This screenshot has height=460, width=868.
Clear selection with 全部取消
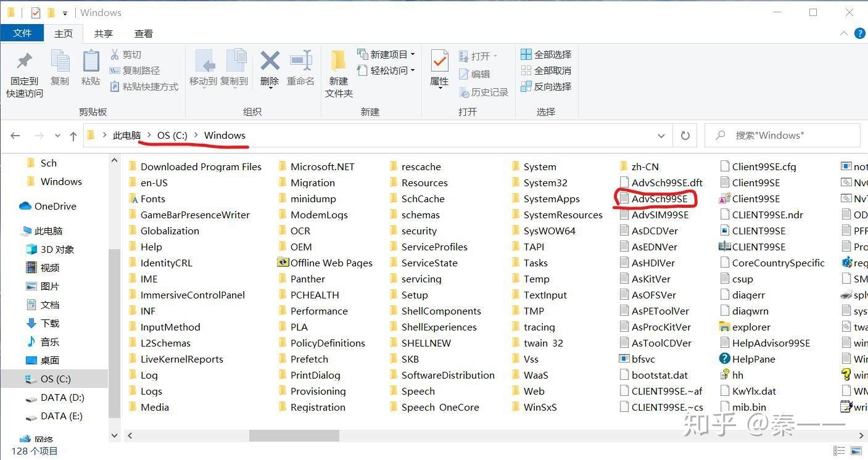tap(547, 70)
